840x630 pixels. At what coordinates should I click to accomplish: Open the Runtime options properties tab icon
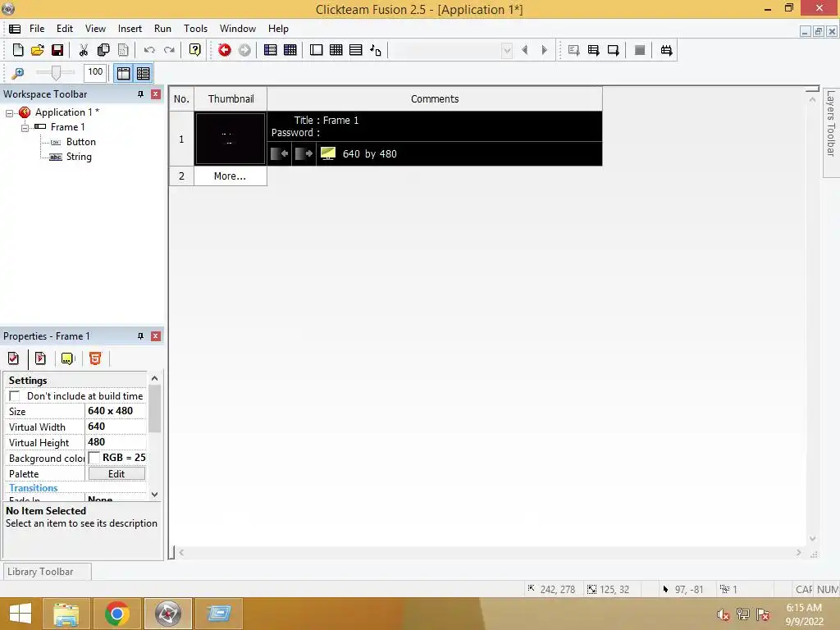tap(40, 358)
